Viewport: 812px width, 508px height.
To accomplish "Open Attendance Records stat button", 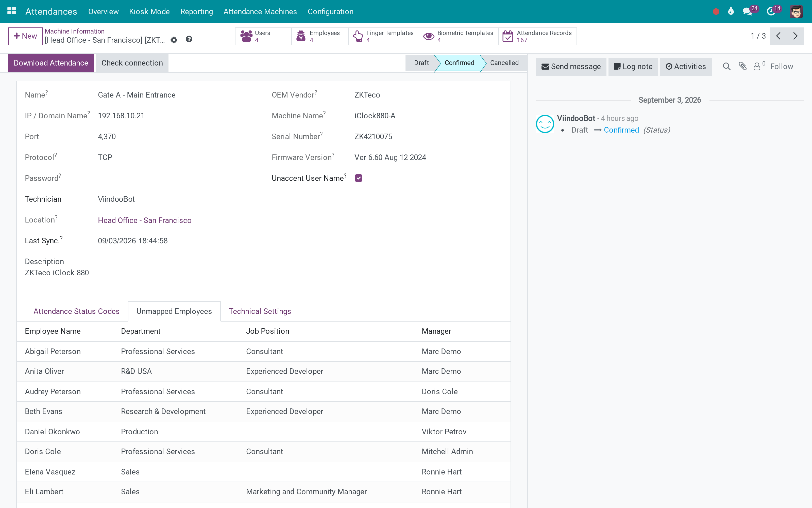I will point(537,36).
